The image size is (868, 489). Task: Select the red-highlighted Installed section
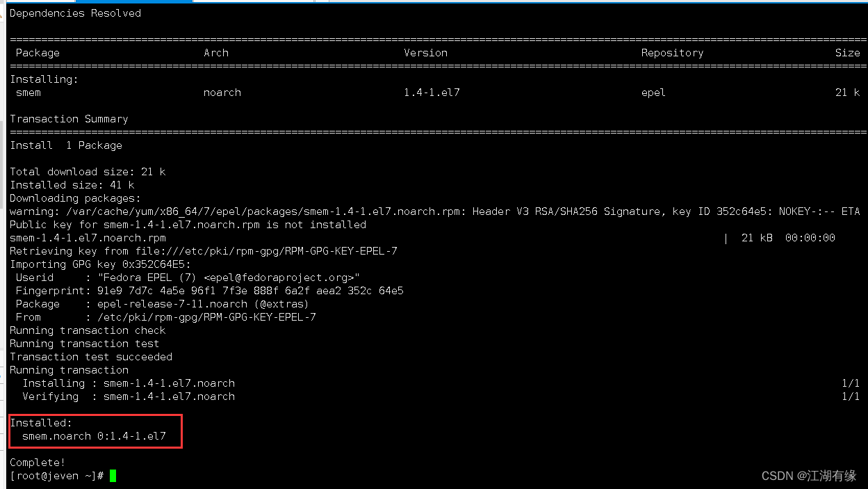click(95, 431)
